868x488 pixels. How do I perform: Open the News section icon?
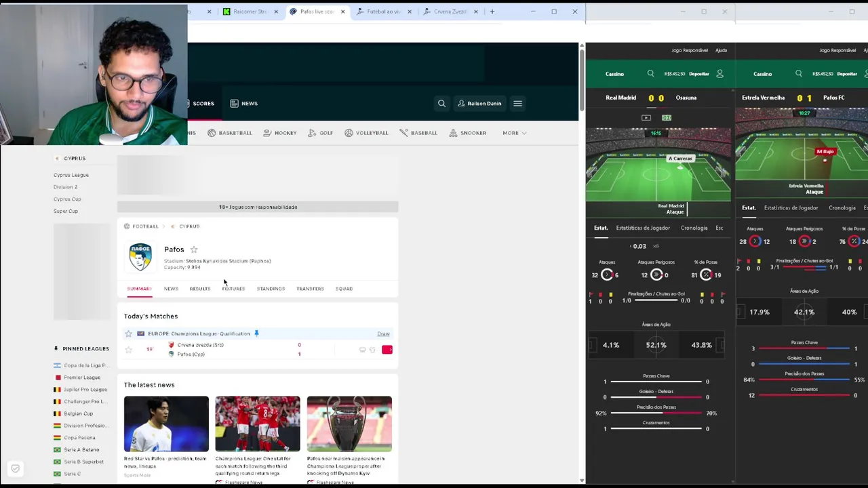[234, 104]
